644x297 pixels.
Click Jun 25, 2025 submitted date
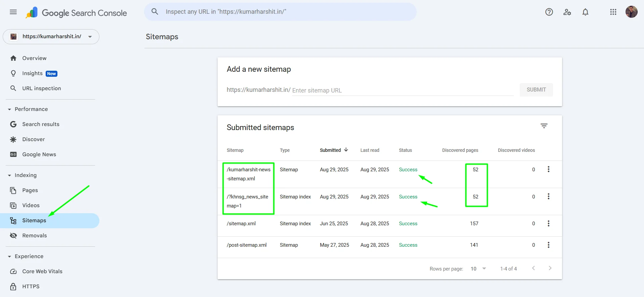(x=334, y=224)
